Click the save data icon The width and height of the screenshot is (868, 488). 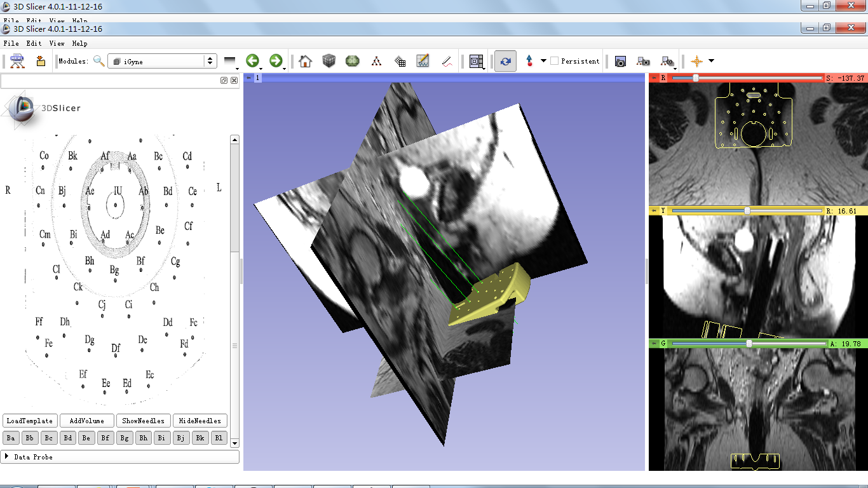(41, 61)
